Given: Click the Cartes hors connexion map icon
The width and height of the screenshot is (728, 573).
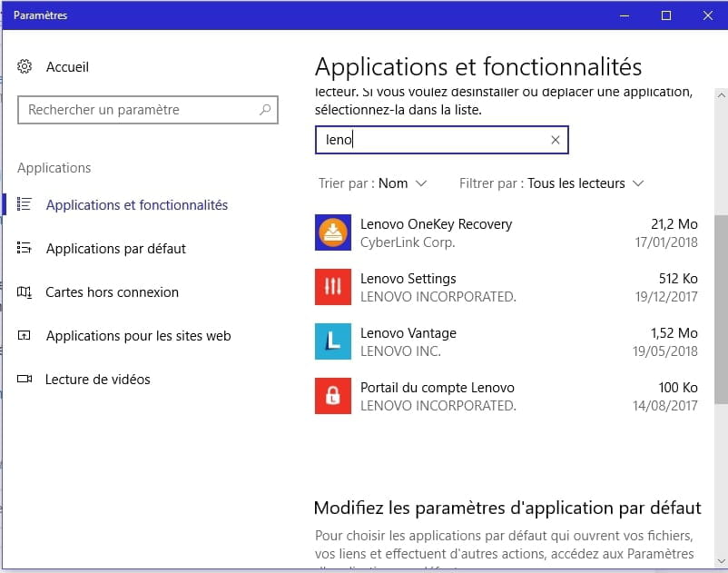Looking at the screenshot, I should [x=25, y=292].
